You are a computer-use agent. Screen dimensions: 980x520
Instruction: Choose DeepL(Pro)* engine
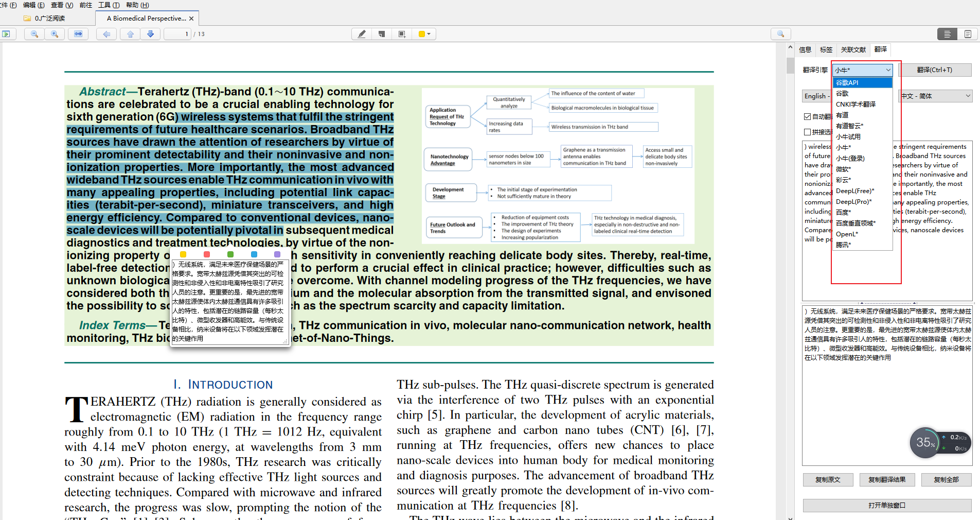pyautogui.click(x=862, y=201)
